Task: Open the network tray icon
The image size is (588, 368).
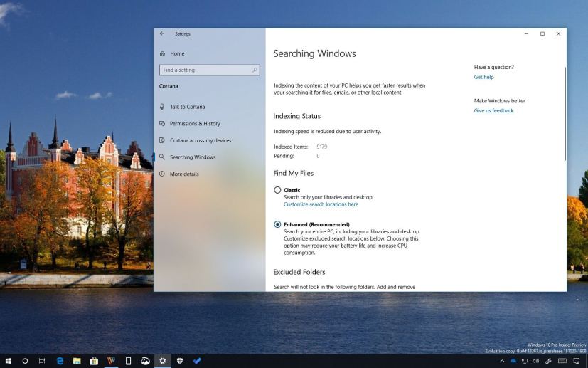Action: coord(525,362)
